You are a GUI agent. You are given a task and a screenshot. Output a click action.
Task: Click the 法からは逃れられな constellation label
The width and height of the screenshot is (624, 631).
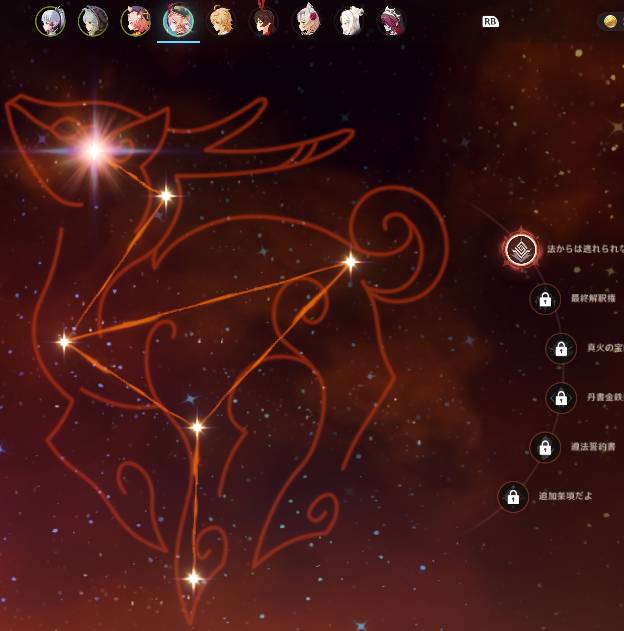click(x=585, y=249)
